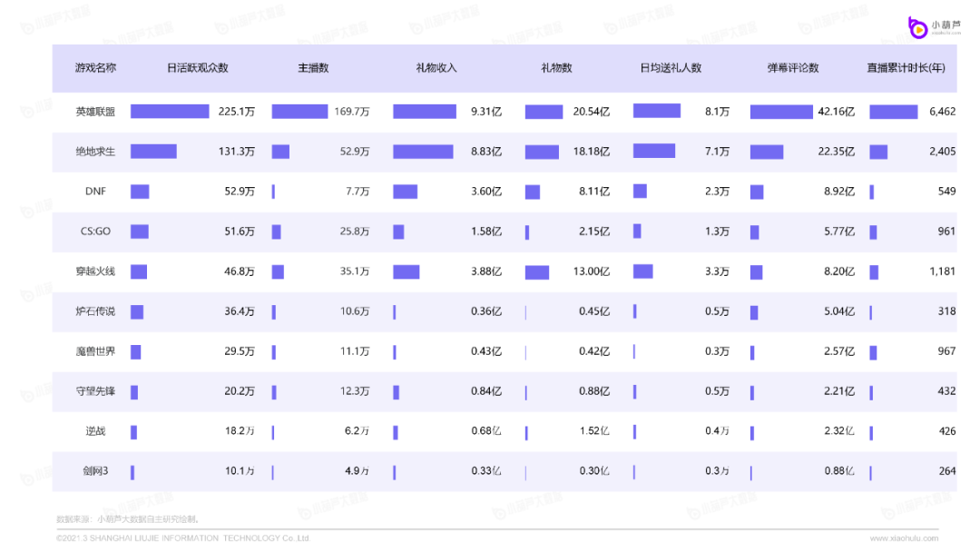Viewport: 980px width, 552px height.
Task: Click the 英雄联盟 daily viewers bar
Action: [170, 112]
